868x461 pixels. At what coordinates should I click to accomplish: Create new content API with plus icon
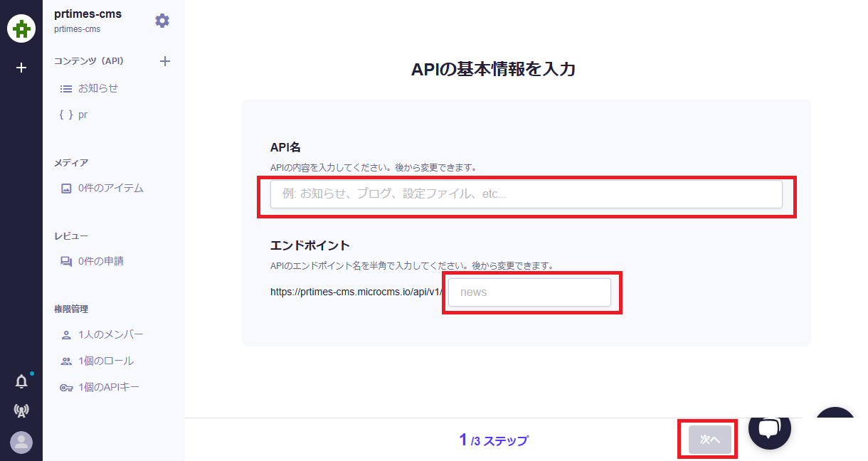(x=165, y=61)
